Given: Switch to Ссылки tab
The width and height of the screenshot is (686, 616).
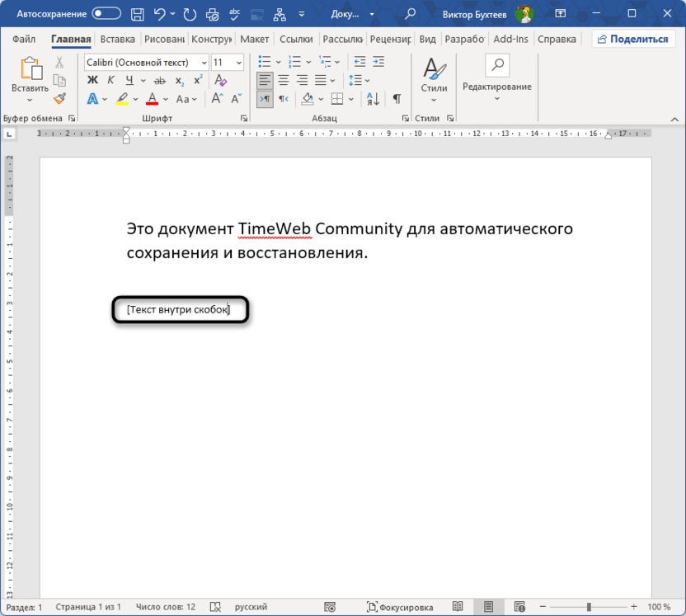Looking at the screenshot, I should click(x=296, y=39).
